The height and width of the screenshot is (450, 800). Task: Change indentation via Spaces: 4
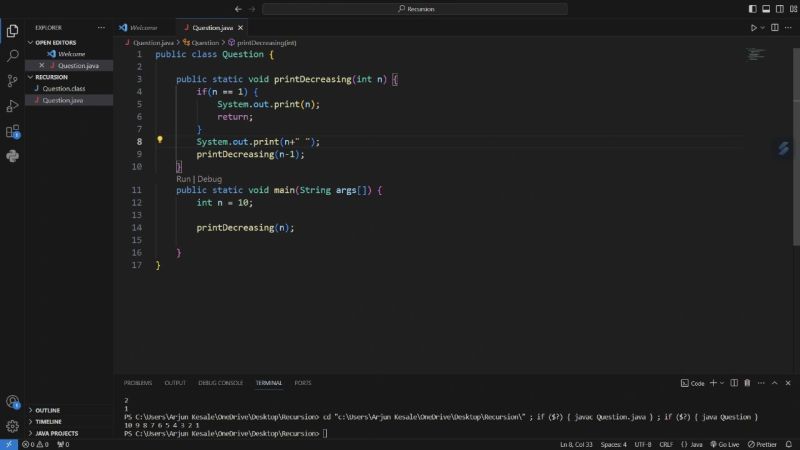pyautogui.click(x=613, y=444)
